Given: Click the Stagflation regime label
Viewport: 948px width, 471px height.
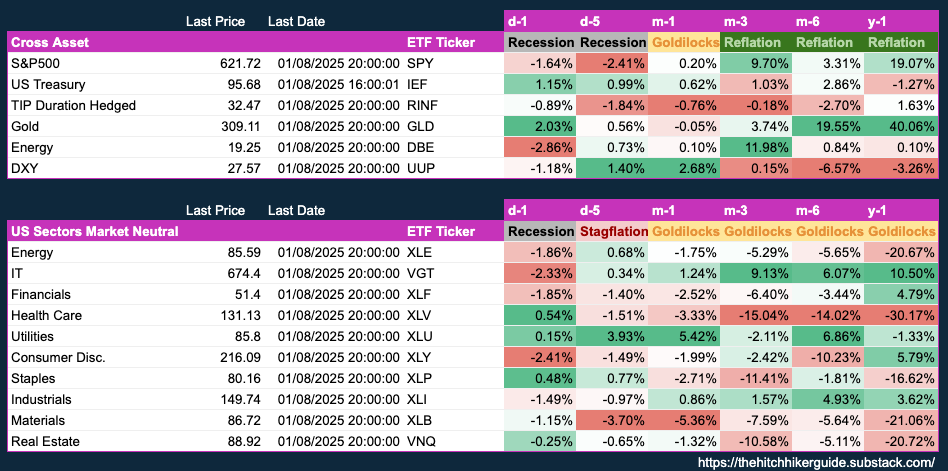Looking at the screenshot, I should click(x=612, y=231).
